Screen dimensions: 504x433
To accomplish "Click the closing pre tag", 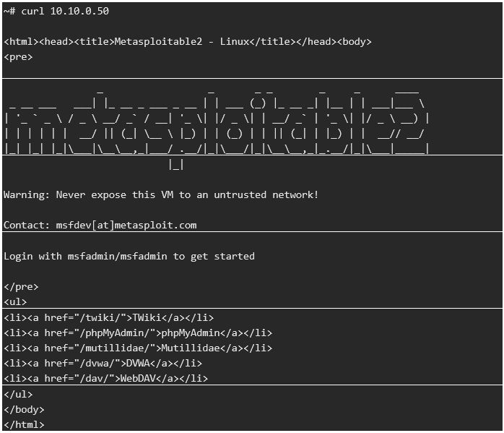I will click(x=21, y=286).
